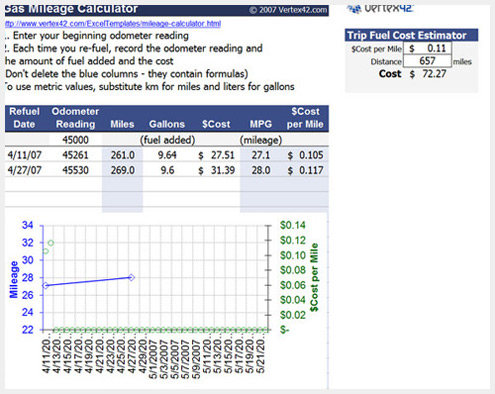Edit the Distance field showing 657
This screenshot has height=394, width=495.
[427, 61]
